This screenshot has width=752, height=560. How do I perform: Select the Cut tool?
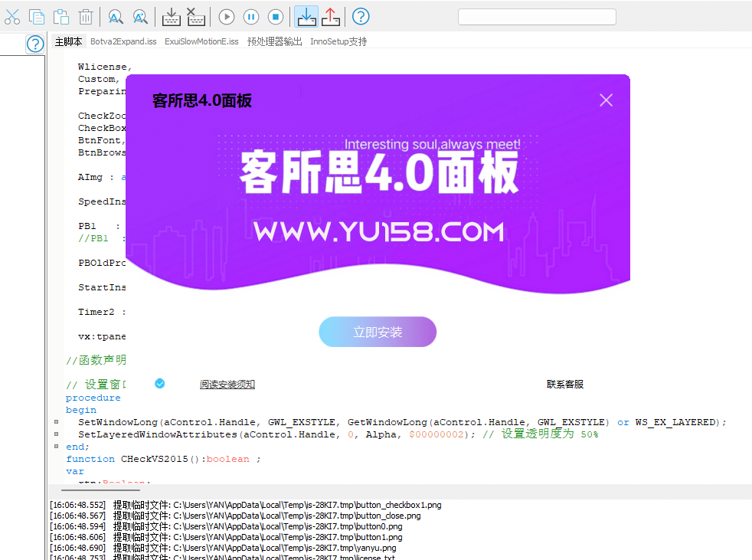point(12,16)
